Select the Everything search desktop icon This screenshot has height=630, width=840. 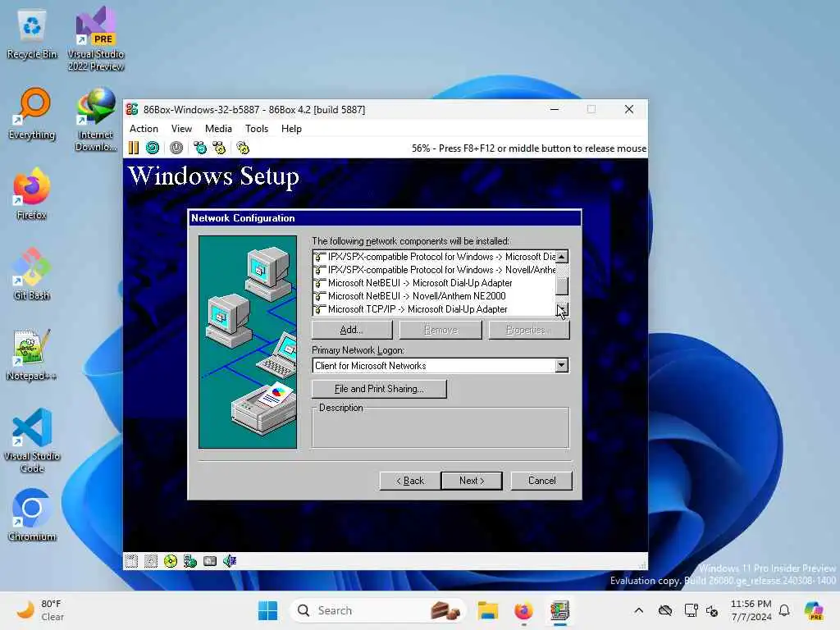pyautogui.click(x=32, y=114)
